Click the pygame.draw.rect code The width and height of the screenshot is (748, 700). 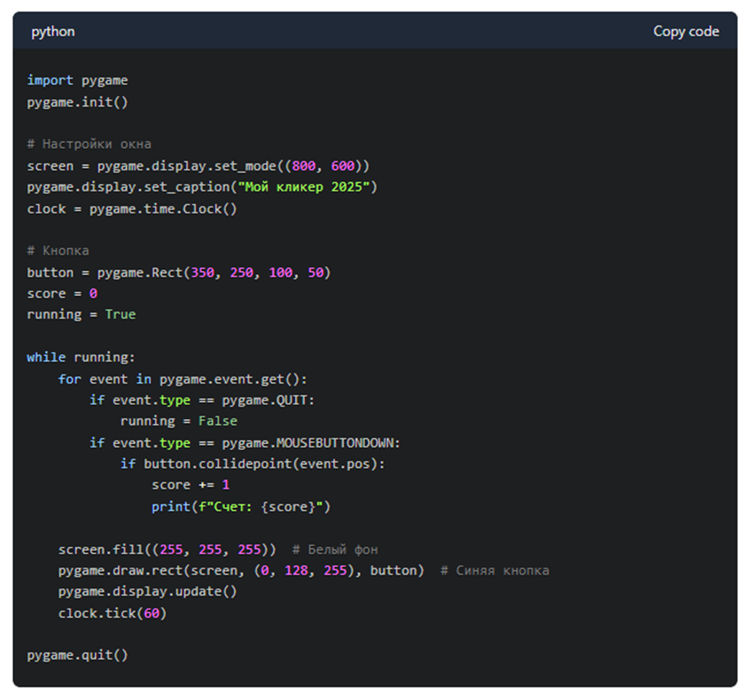[x=241, y=571]
